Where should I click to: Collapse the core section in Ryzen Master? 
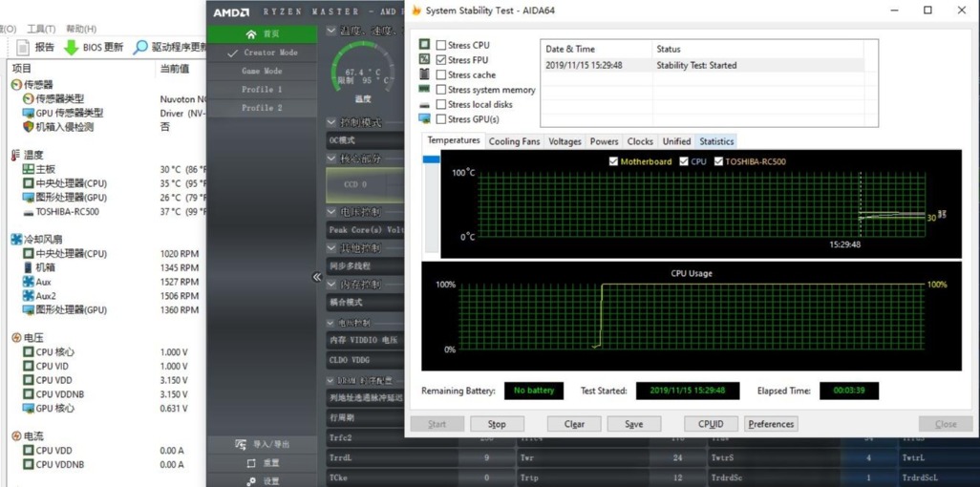pyautogui.click(x=331, y=159)
